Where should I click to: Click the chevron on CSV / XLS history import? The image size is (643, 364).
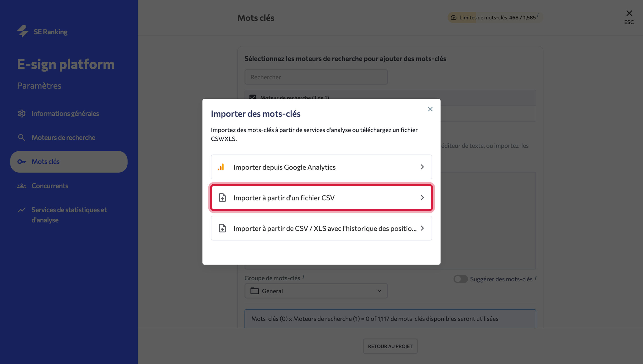pyautogui.click(x=422, y=228)
